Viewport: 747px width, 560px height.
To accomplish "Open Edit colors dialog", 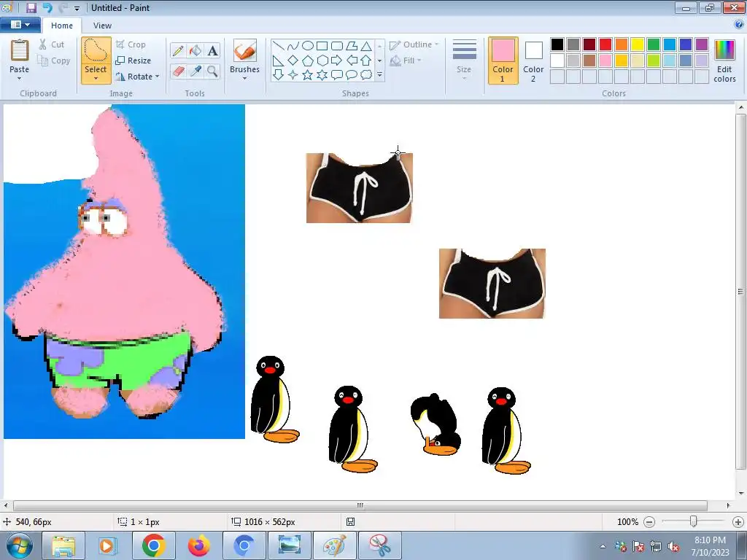I will [724, 61].
